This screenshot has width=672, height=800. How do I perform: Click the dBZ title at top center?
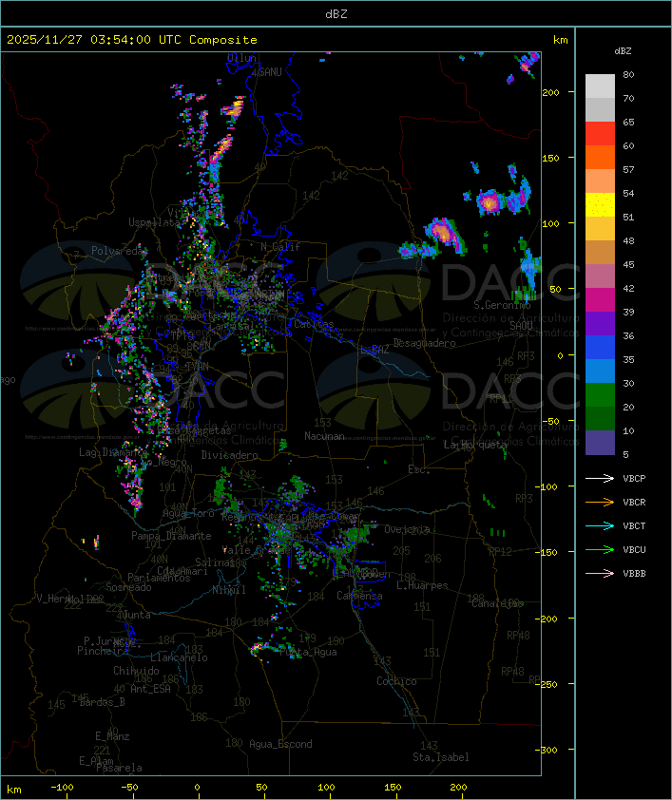pyautogui.click(x=336, y=14)
